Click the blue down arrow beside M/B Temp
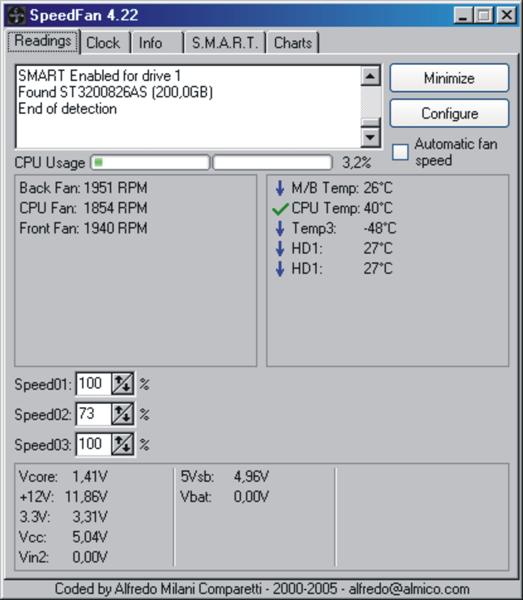 (x=280, y=188)
